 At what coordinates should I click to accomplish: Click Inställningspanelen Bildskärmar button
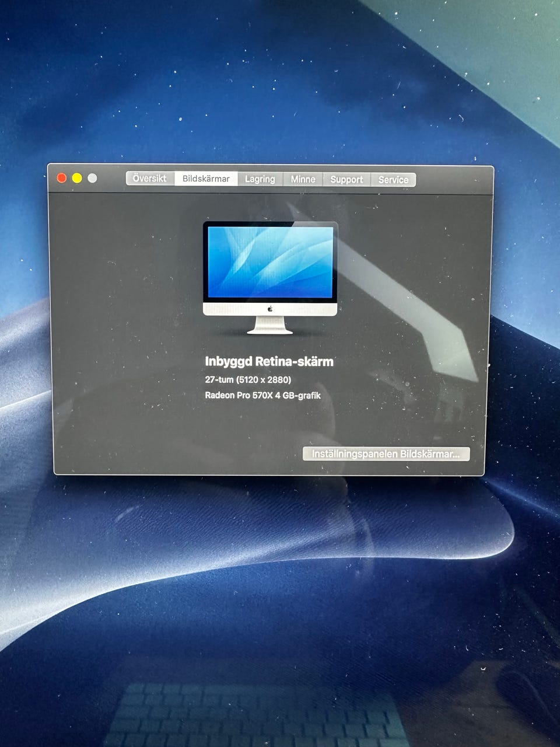click(x=386, y=454)
